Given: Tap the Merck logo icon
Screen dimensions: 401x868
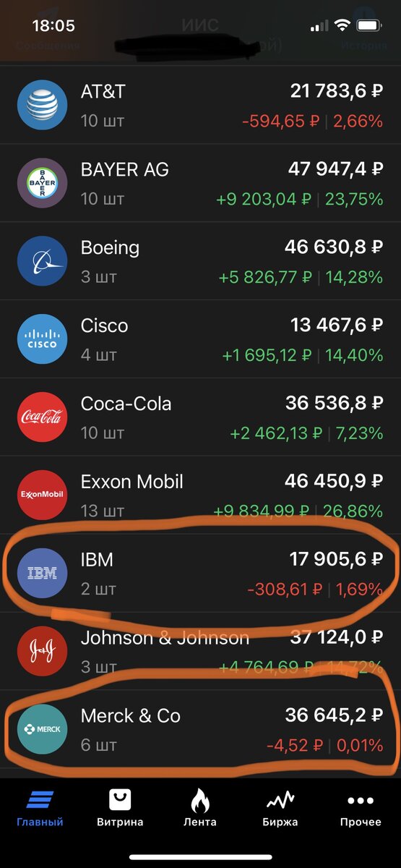Looking at the screenshot, I should click(42, 730).
